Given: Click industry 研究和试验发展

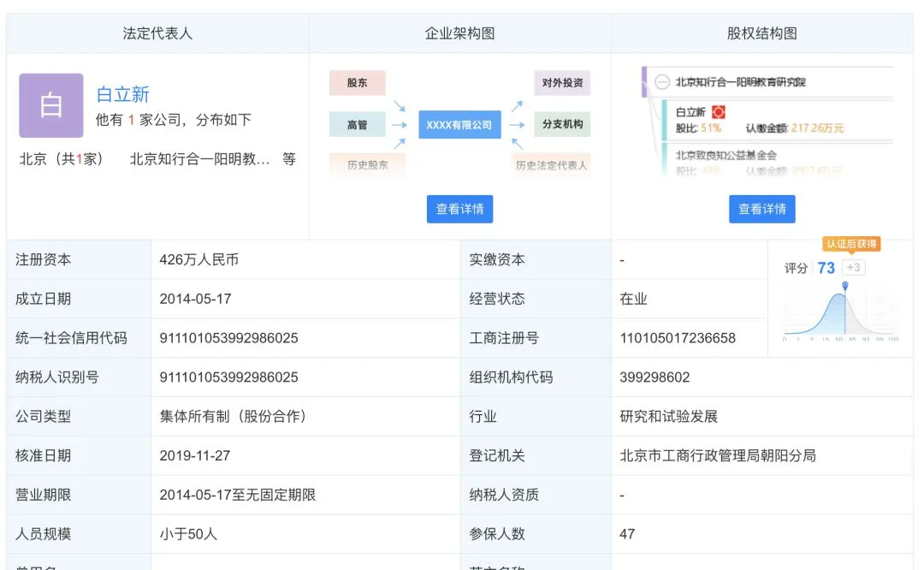Looking at the screenshot, I should tap(669, 417).
